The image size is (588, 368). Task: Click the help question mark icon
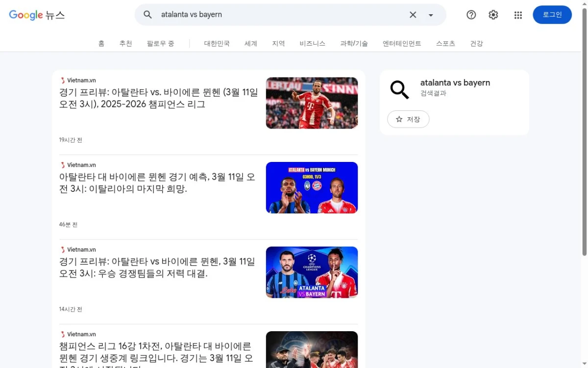471,15
